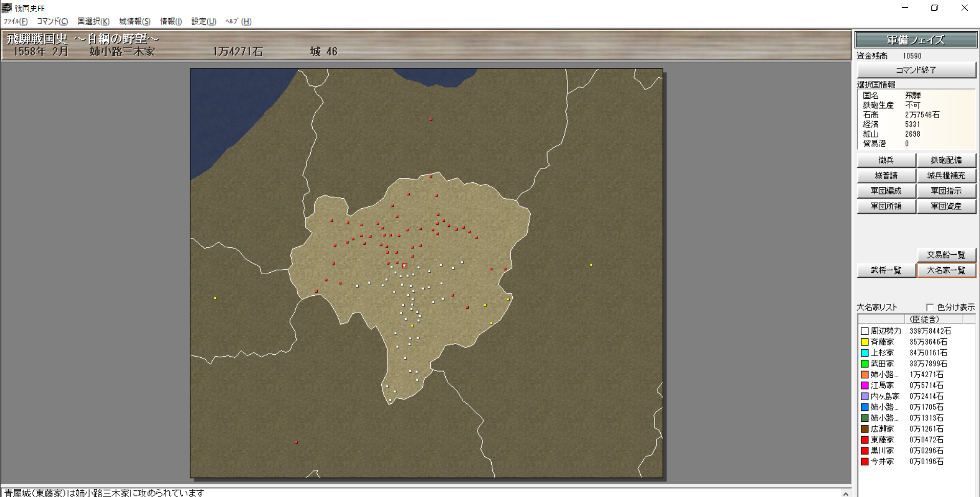The image size is (980, 497).
Task: Open the 交易船一覧 list
Action: pyautogui.click(x=946, y=255)
